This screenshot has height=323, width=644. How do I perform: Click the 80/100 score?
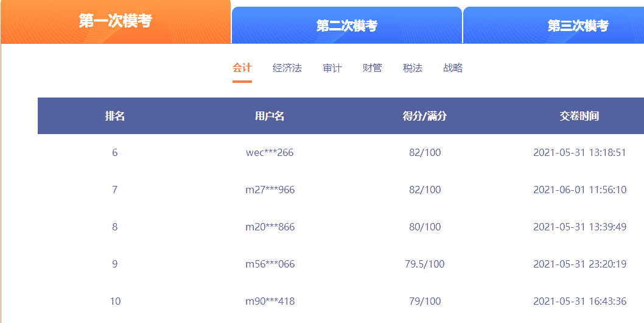425,227
